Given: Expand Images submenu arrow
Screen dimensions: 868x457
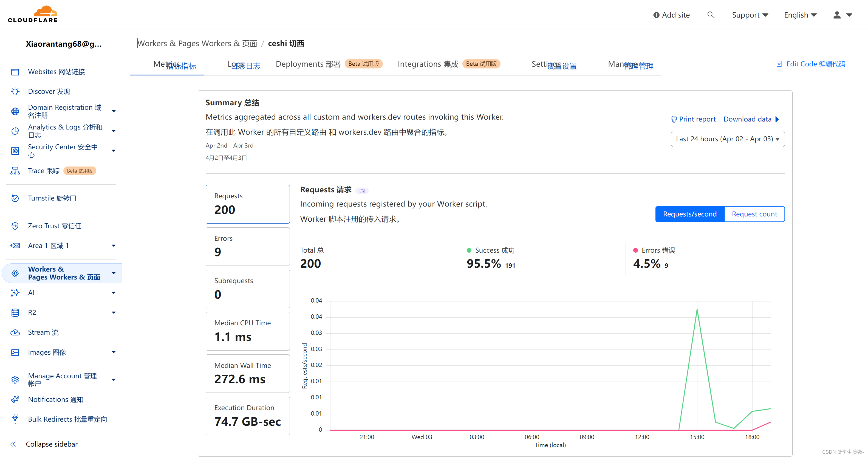Looking at the screenshot, I should [x=114, y=352].
